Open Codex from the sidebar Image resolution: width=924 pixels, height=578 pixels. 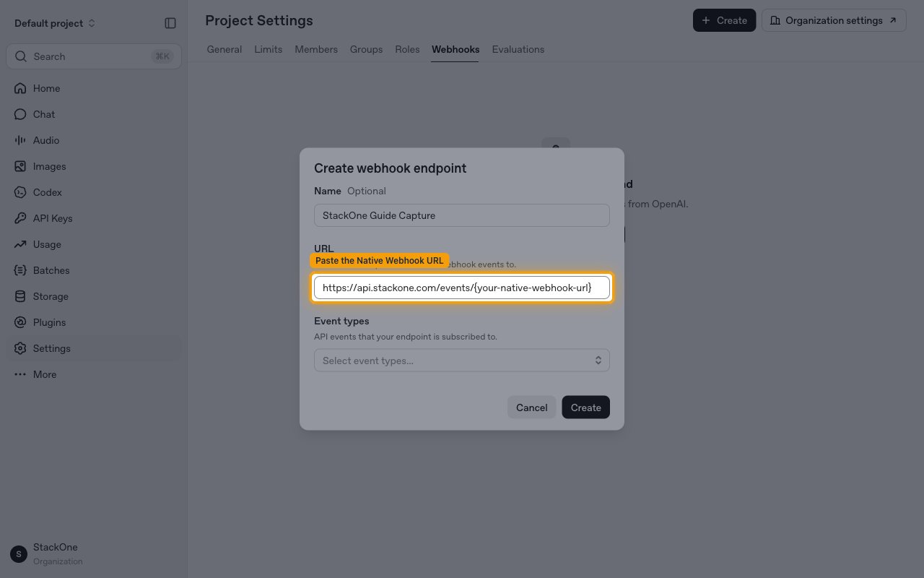coord(94,192)
